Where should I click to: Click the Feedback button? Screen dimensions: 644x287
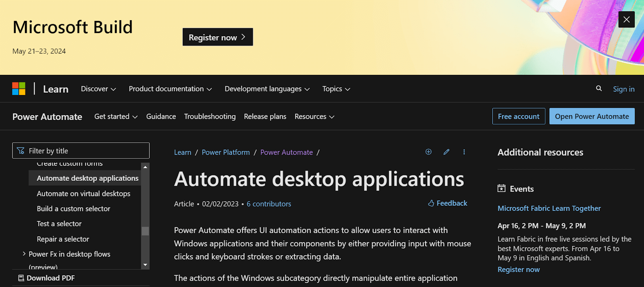coord(448,203)
